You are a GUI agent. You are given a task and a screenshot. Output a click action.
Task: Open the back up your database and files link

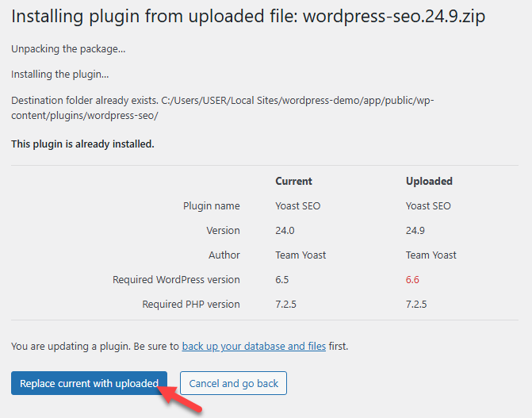click(x=254, y=347)
